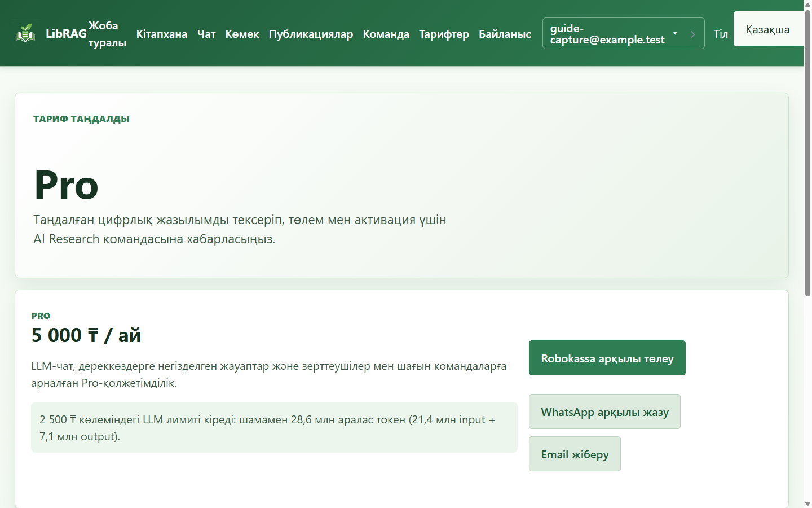Click the page vertical scrollbar thumb

(807, 152)
